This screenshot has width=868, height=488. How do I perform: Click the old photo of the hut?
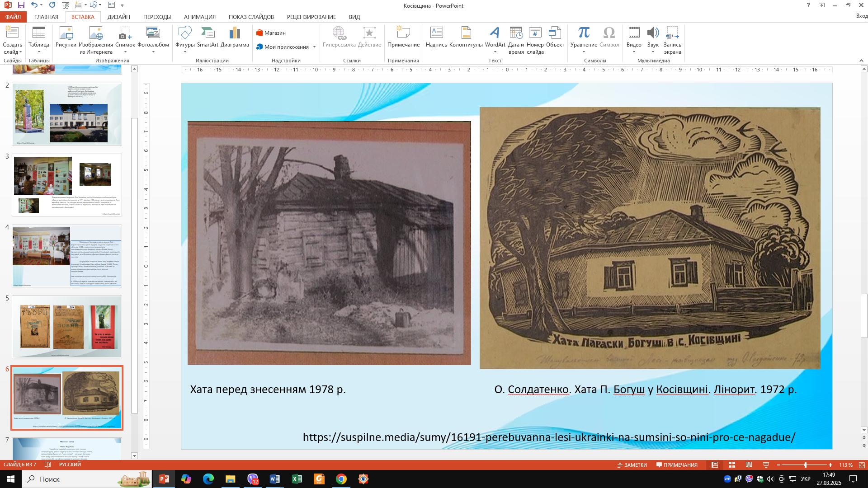tap(329, 243)
